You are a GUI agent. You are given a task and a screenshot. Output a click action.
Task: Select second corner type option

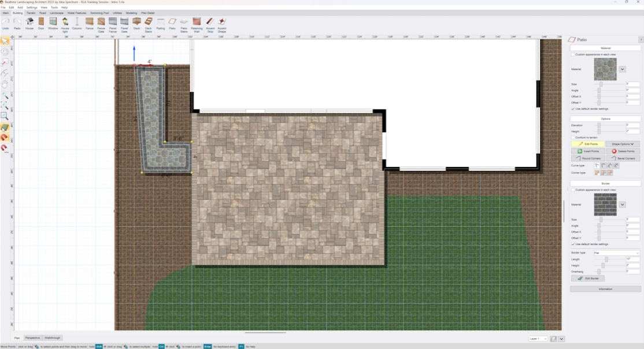(604, 173)
